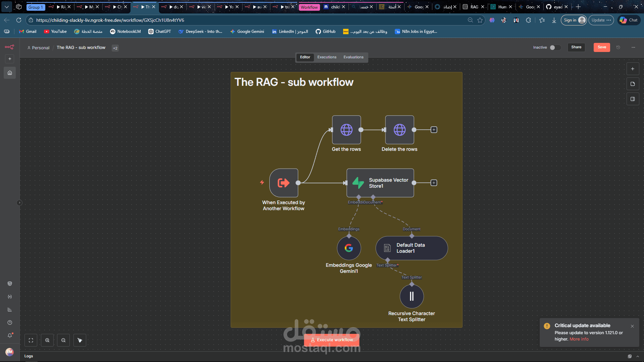Click the Execute workflow button
The image size is (644, 362).
[x=331, y=340]
